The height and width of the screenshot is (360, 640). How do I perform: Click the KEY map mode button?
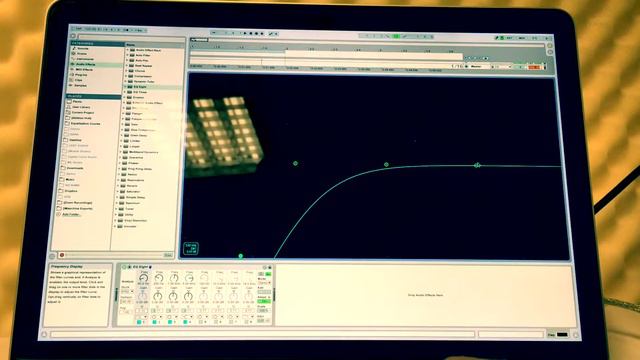tap(509, 38)
